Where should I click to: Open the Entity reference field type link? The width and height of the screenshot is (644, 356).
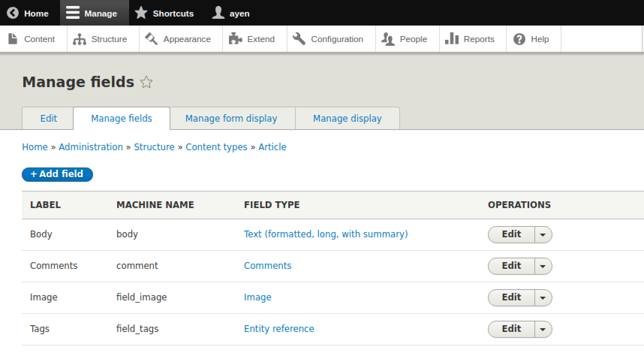[x=279, y=329]
